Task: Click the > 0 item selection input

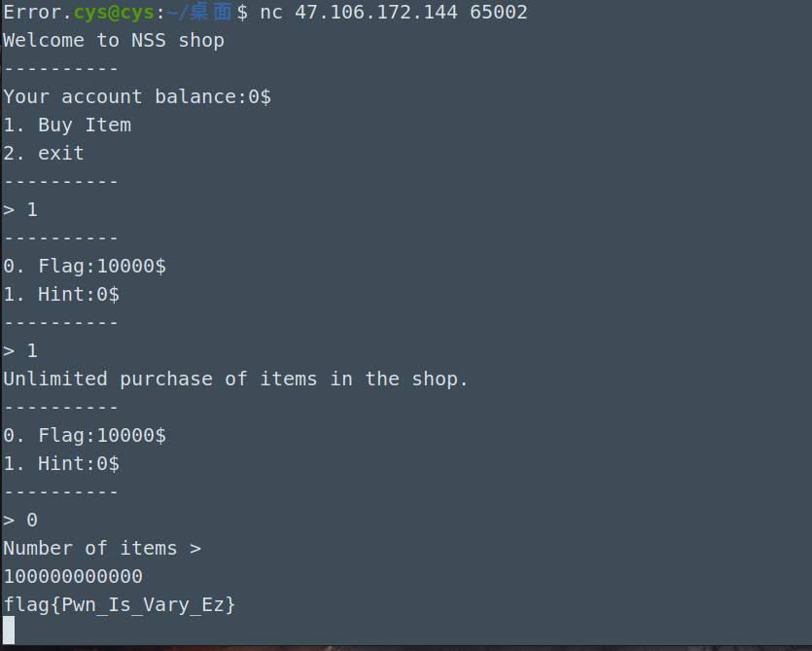Action: point(20,520)
